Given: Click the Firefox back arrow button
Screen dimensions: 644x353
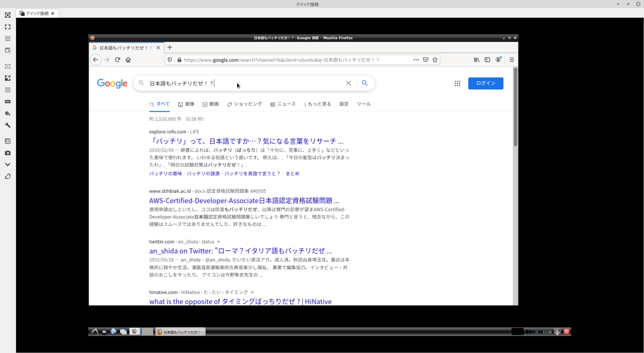Looking at the screenshot, I should point(96,60).
